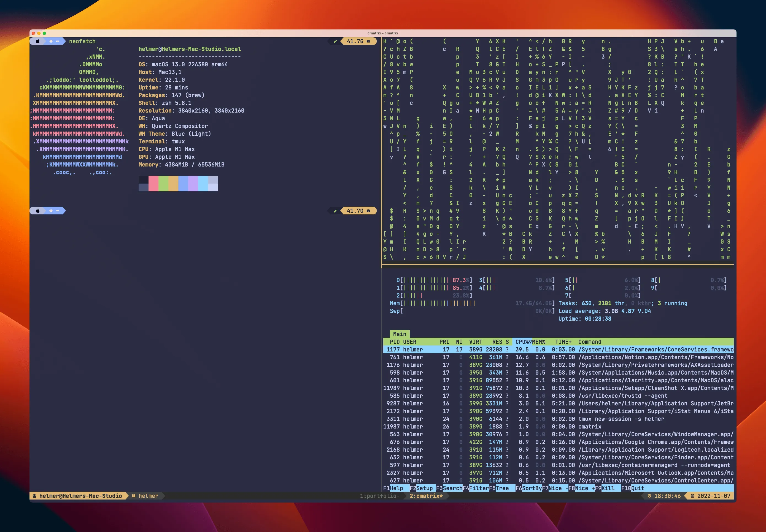Click the disk icon next to 41.7G indicator
Image resolution: width=766 pixels, height=532 pixels.
pos(368,41)
